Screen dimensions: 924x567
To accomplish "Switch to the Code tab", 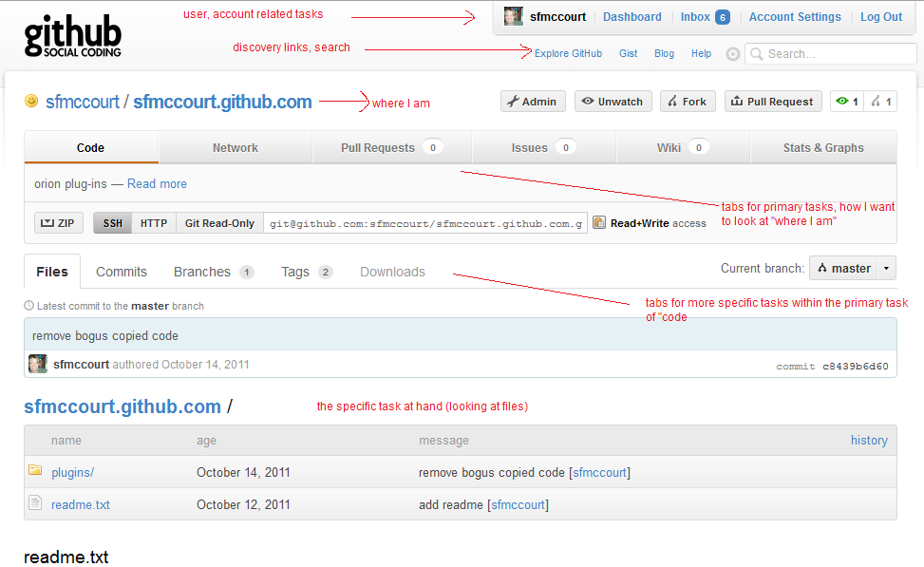I will [91, 147].
